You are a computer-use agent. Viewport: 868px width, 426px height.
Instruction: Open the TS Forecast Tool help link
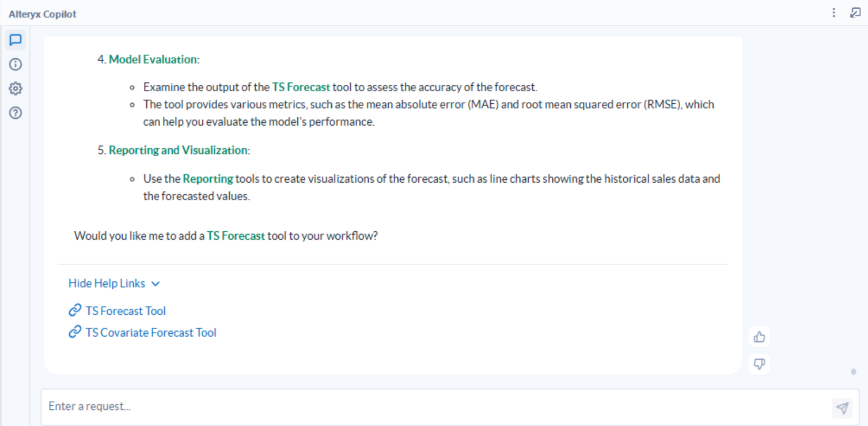(x=126, y=311)
